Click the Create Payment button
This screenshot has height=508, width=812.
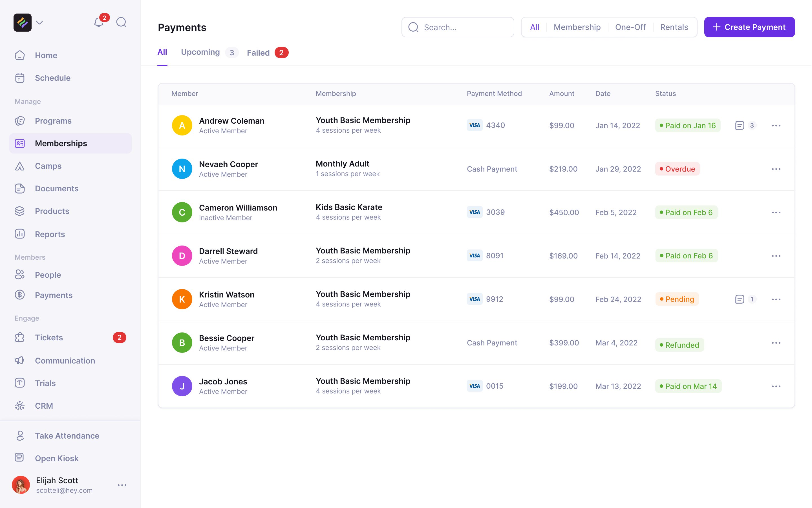(749, 27)
